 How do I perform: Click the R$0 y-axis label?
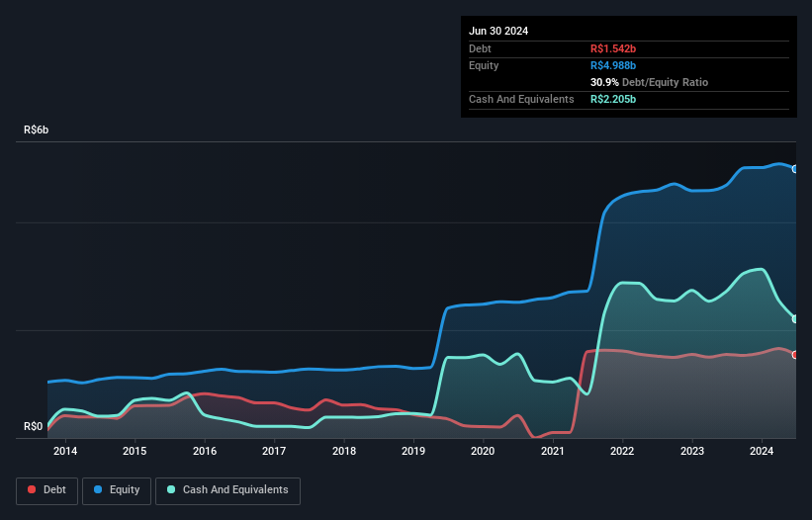(34, 426)
